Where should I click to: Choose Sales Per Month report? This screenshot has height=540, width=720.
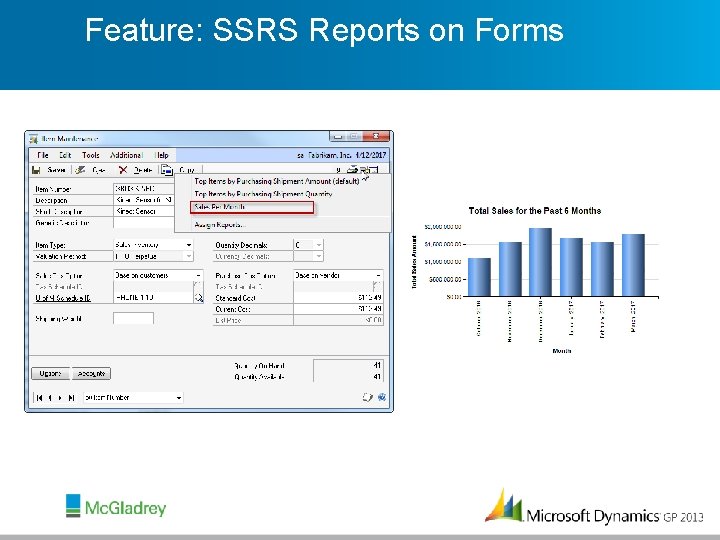[252, 207]
